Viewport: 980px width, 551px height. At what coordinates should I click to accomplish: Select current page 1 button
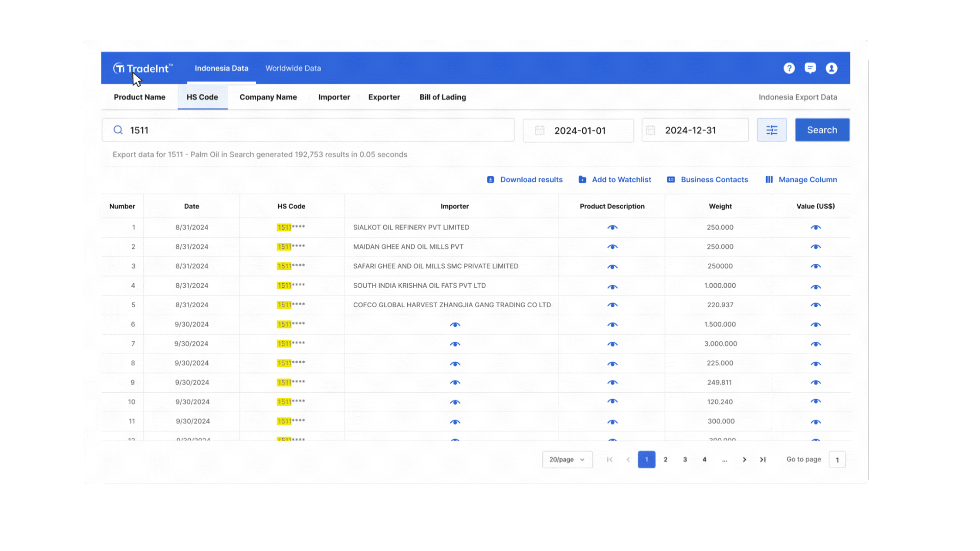(x=647, y=460)
